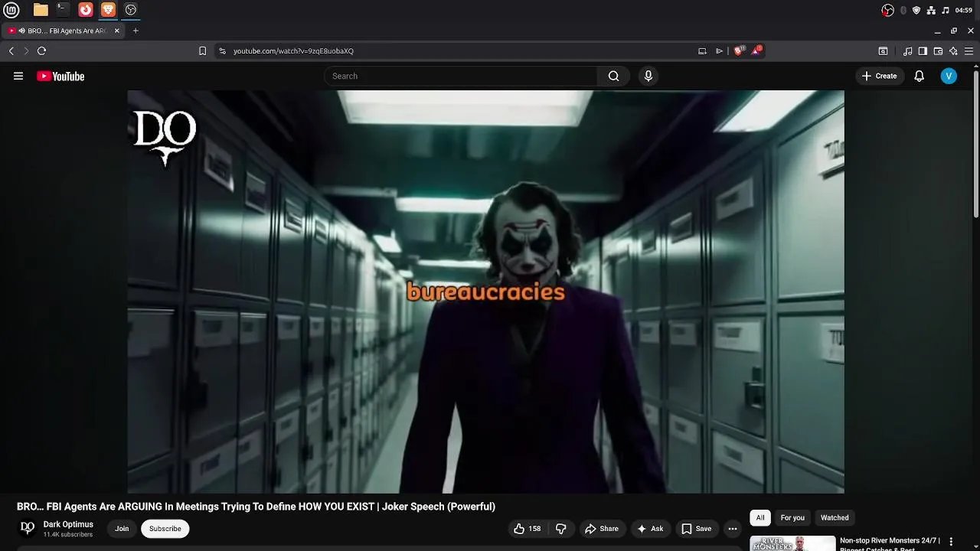Dislike this video
Image resolution: width=980 pixels, height=551 pixels.
pyautogui.click(x=561, y=528)
